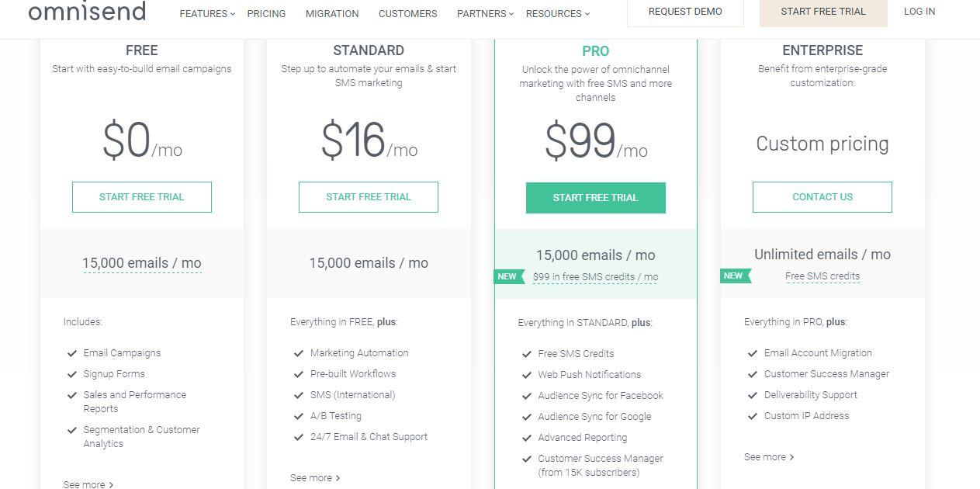The image size is (980, 489).
Task: Click the Log In link
Action: point(919,12)
